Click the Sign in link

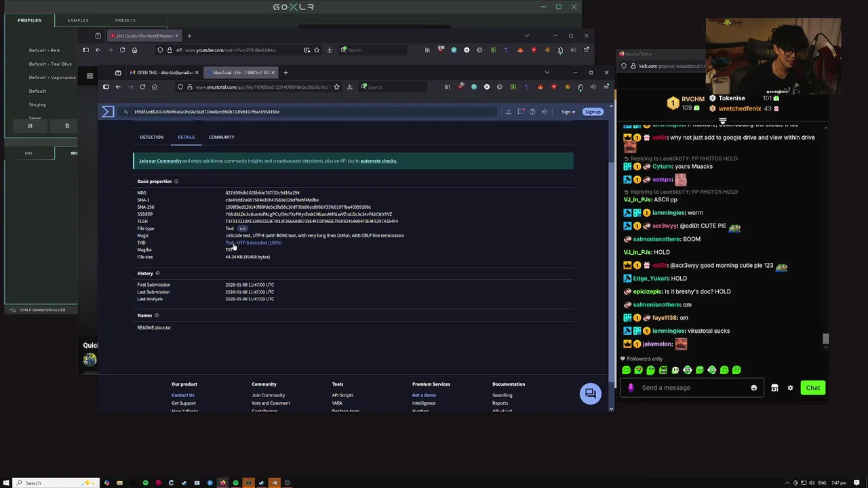click(x=568, y=112)
